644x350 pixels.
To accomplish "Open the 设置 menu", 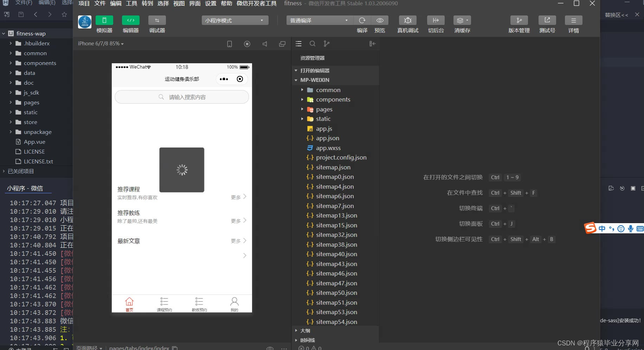I will coord(211,4).
